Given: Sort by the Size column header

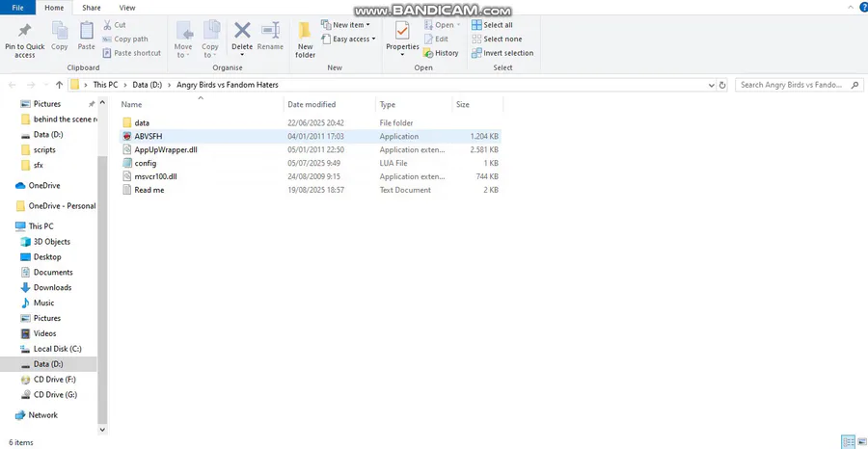Looking at the screenshot, I should tap(463, 104).
